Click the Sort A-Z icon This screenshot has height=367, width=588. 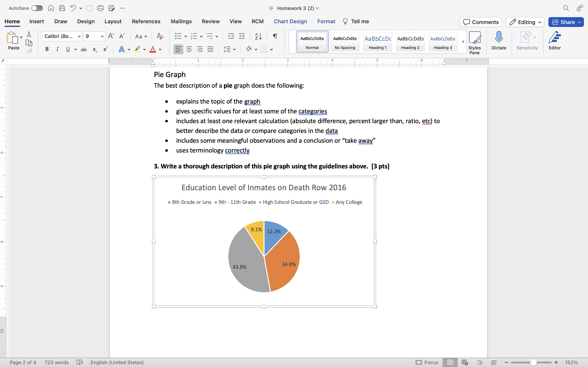(258, 36)
